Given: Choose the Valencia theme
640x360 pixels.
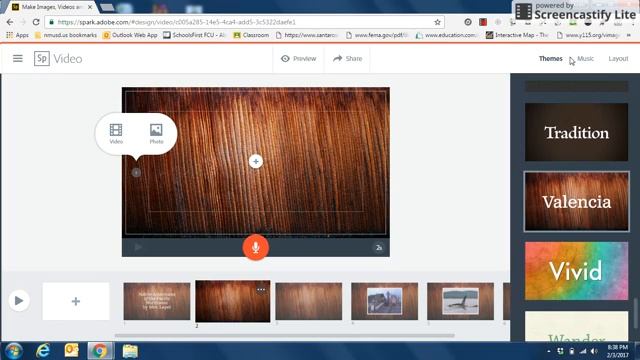Looking at the screenshot, I should pos(576,202).
